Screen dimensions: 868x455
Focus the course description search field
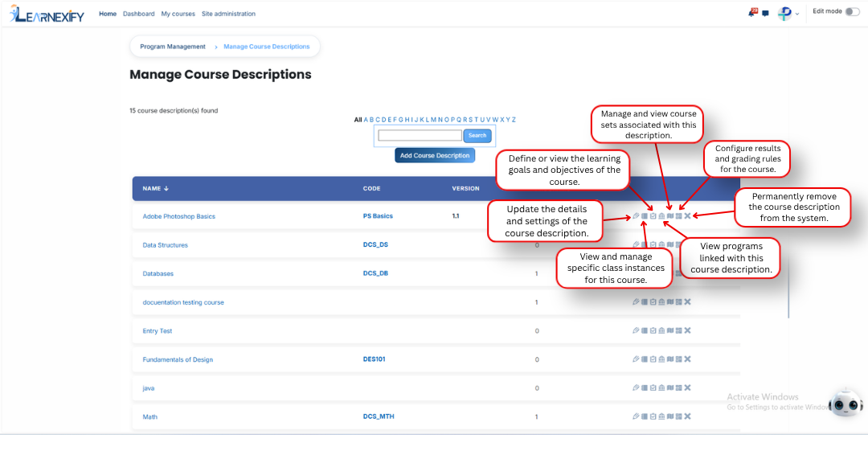(x=420, y=135)
